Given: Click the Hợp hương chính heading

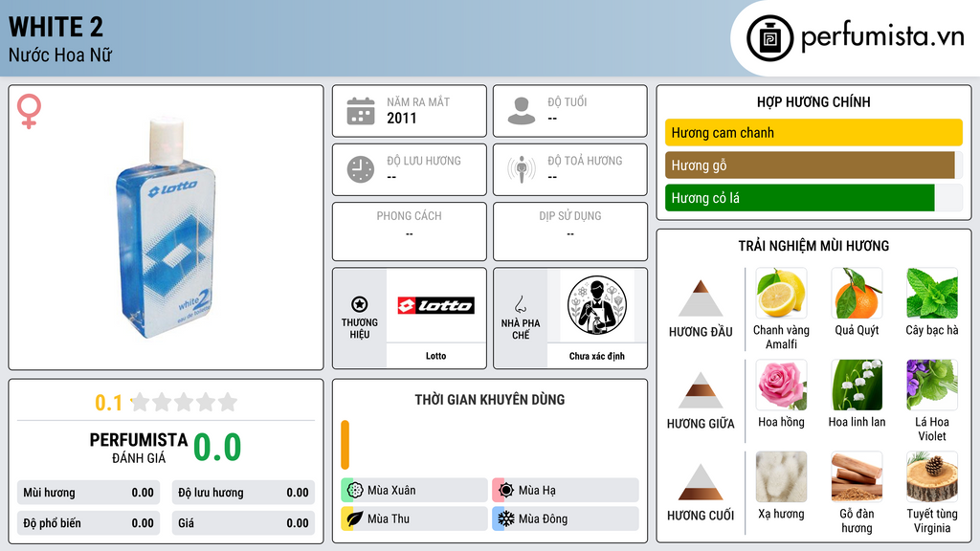Looking at the screenshot, I should coord(813,101).
